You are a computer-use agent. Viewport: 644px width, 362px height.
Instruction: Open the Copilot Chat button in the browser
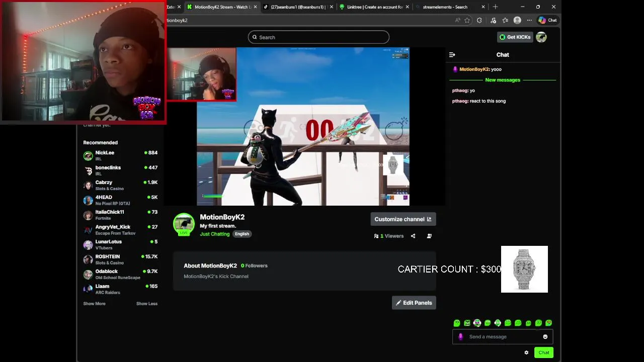tap(547, 20)
